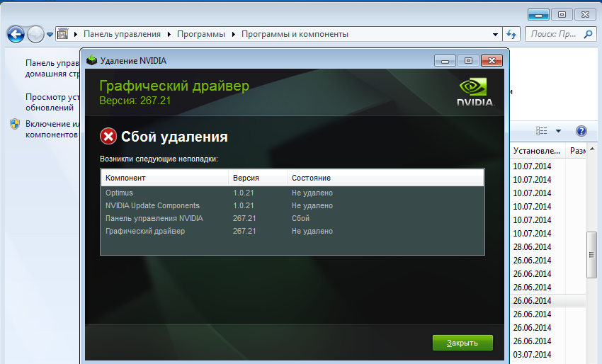The width and height of the screenshot is (602, 364).
Task: Click the 'Версия' column header
Action: (x=258, y=178)
